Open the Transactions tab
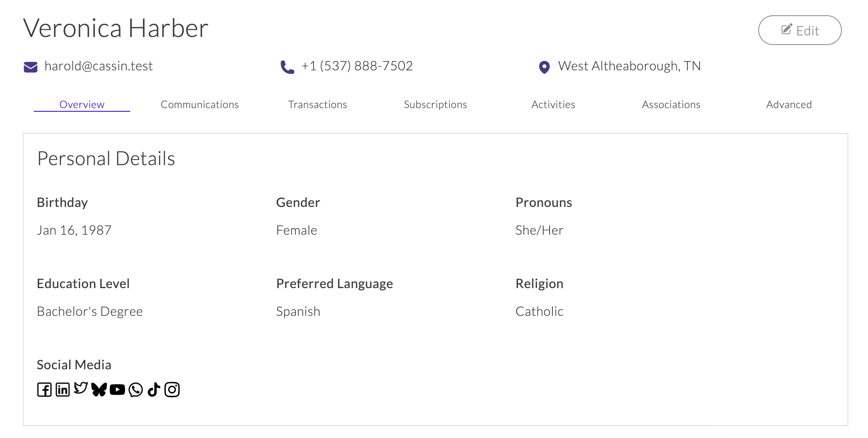The image size is (868, 438). (317, 104)
